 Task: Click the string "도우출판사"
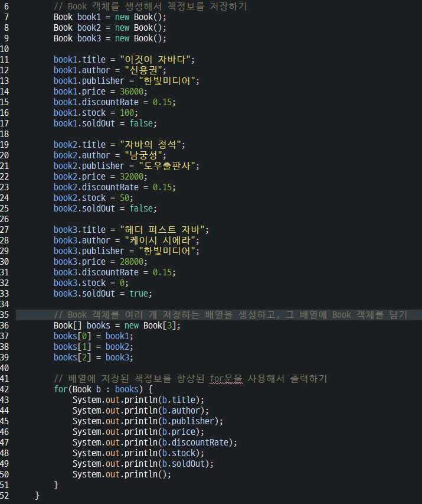click(167, 165)
